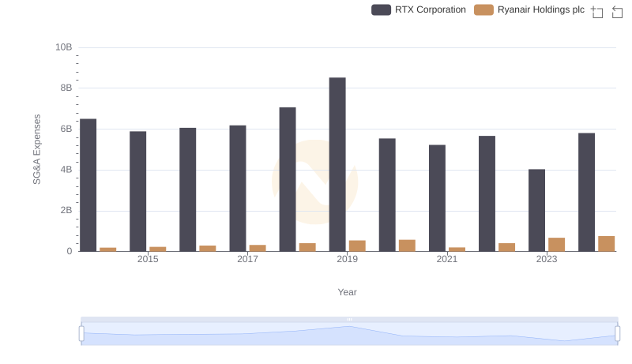This screenshot has width=632, height=364.
Task: Click the left data zoom slider handle
Action: [81, 333]
